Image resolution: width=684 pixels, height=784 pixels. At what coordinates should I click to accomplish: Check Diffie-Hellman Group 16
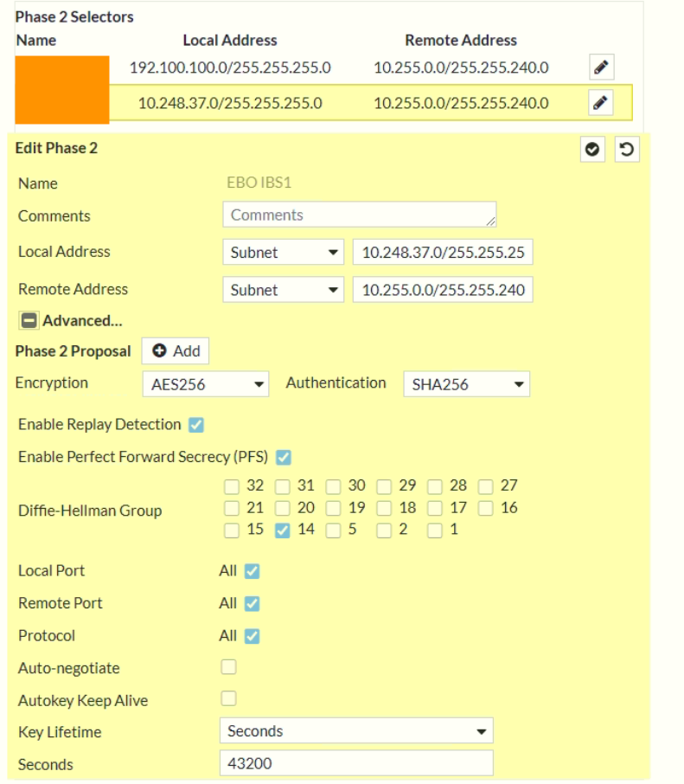point(486,508)
